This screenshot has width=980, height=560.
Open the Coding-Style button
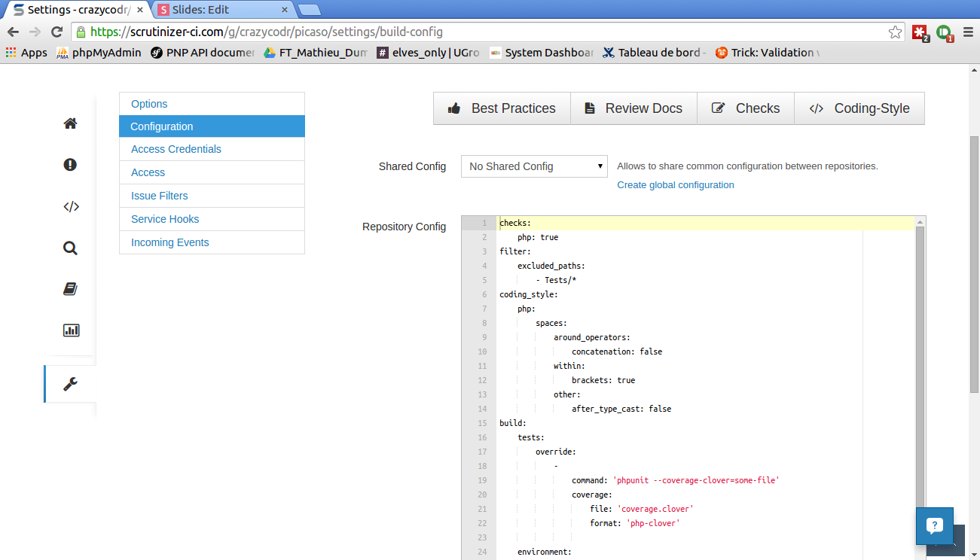point(859,108)
